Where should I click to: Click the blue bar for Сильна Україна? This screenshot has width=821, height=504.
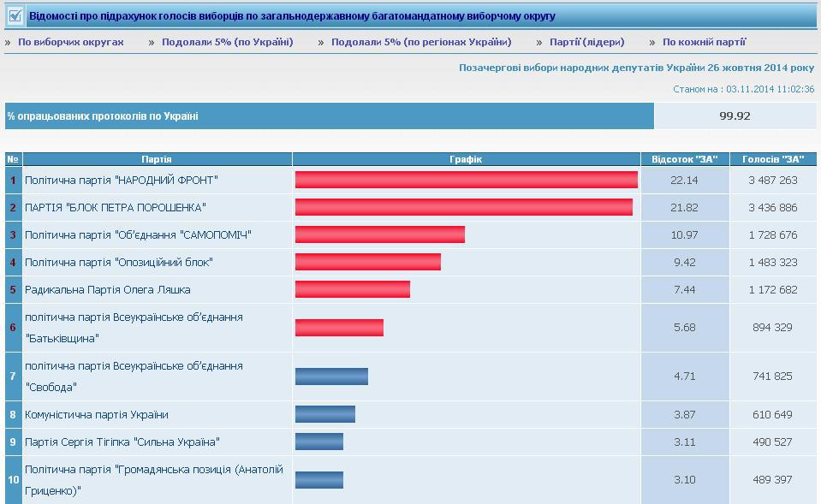click(319, 442)
